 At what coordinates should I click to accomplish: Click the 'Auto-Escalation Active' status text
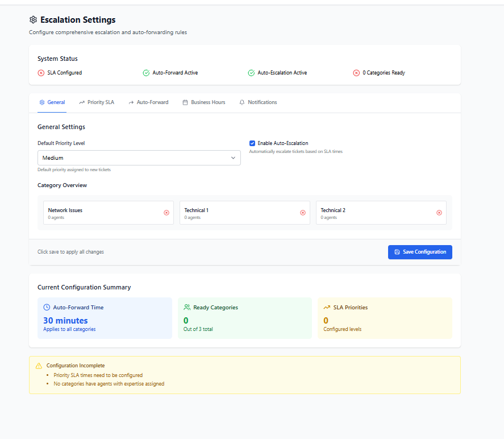click(282, 73)
